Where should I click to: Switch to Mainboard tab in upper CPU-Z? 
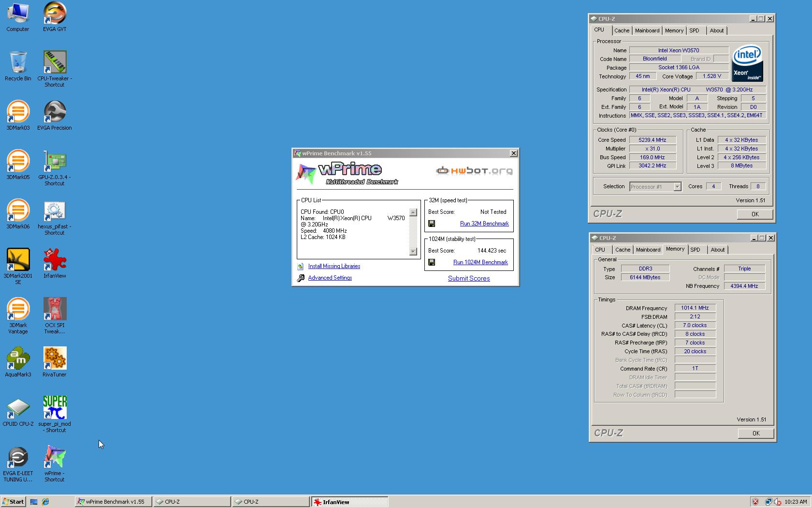[x=647, y=30]
